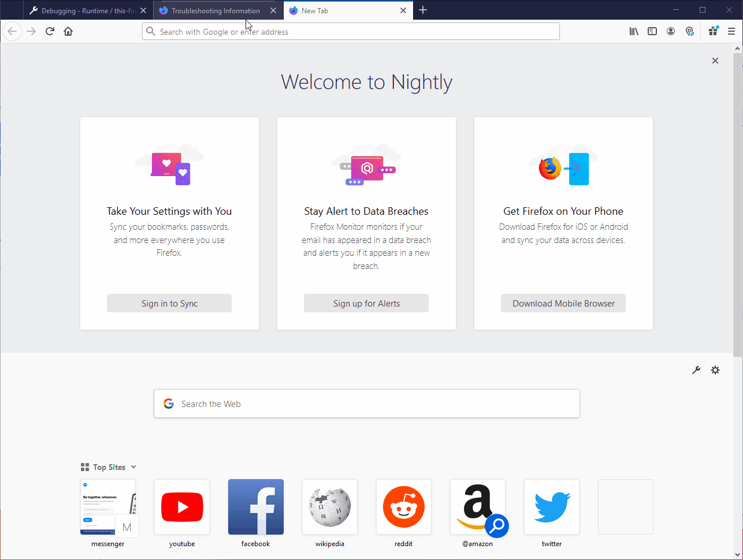Click the sync devices illustration
This screenshot has height=560, width=743.
point(169,165)
